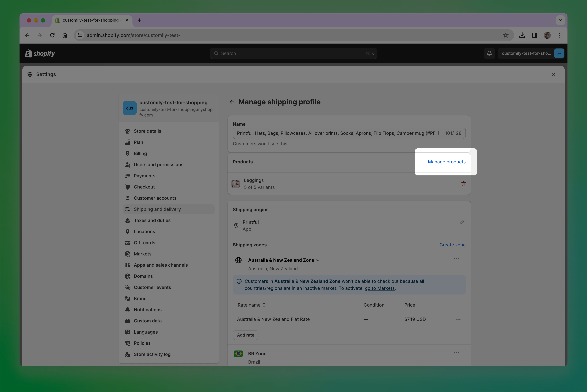
Task: Delete Leggings product with trash icon
Action: [463, 184]
